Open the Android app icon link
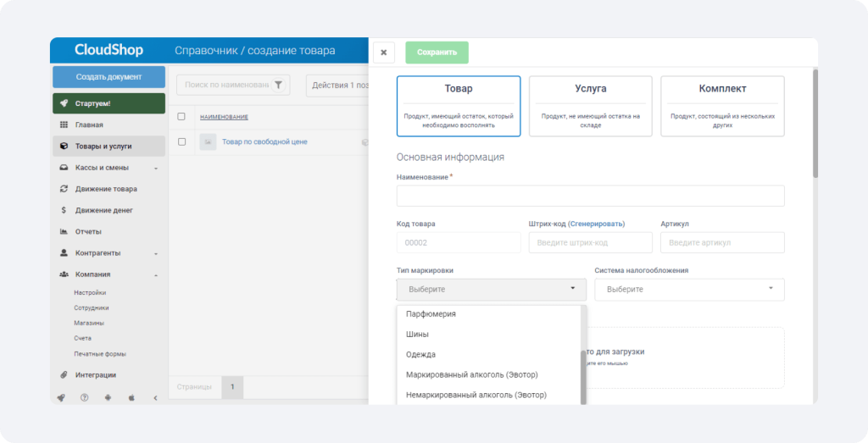868x443 pixels. 108,397
